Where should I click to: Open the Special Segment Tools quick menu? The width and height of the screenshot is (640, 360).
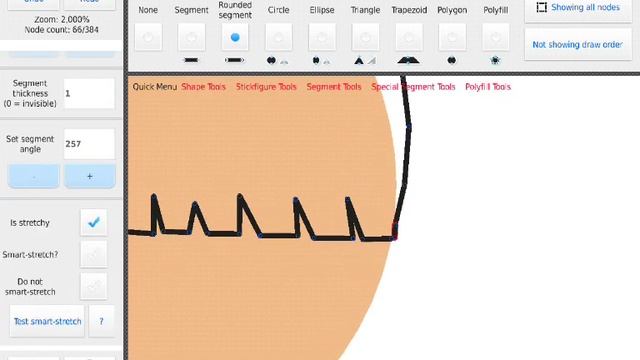413,87
